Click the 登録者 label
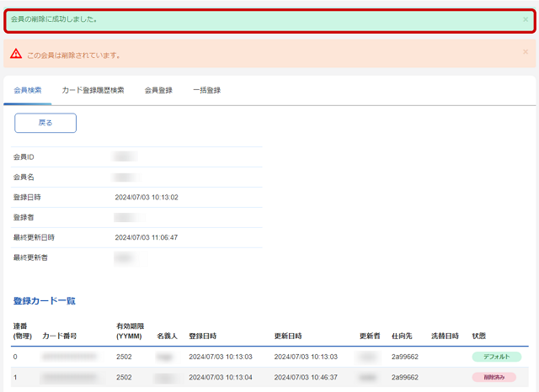The image size is (539, 392). pyautogui.click(x=24, y=218)
